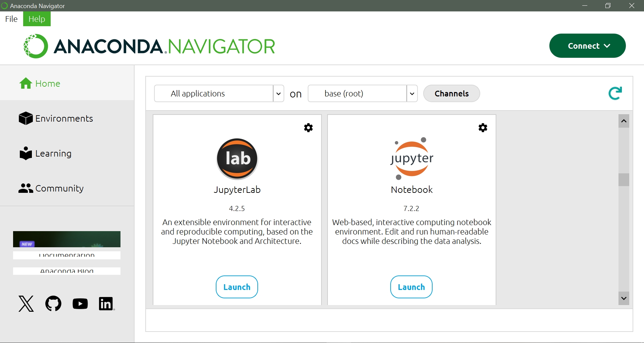Open JupyterLab settings gear icon

308,128
